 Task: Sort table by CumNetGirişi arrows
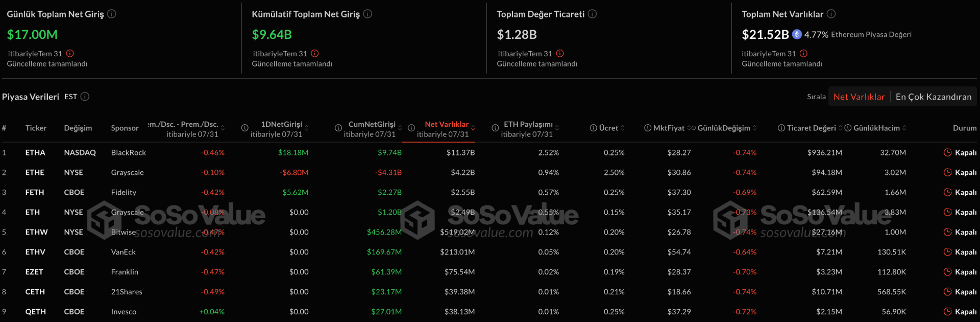(400, 128)
